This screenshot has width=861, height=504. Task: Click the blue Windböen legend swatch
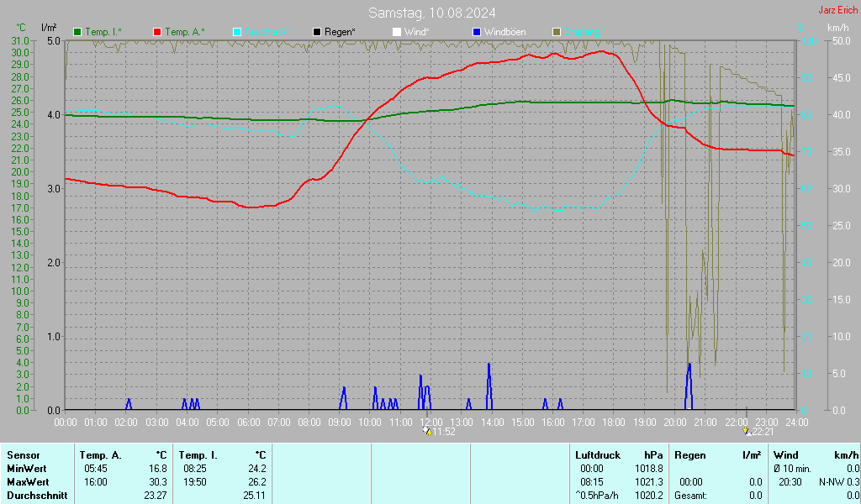pos(477,32)
